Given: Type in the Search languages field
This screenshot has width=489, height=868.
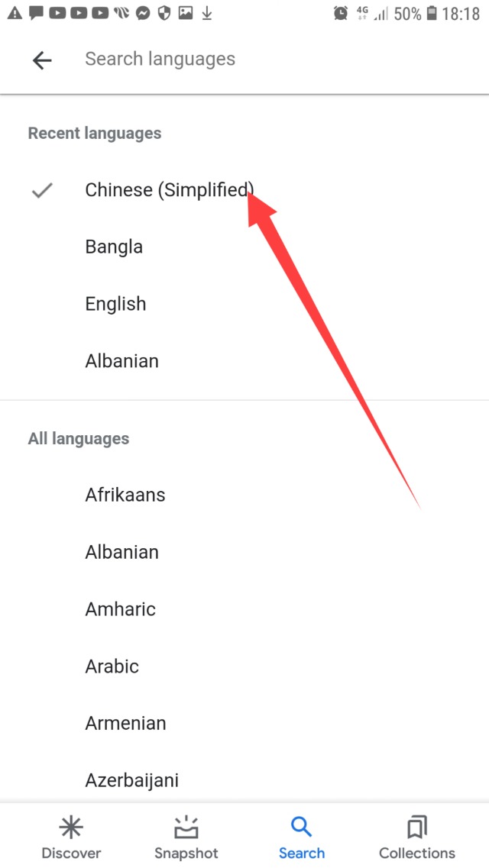Looking at the screenshot, I should click(x=229, y=60).
